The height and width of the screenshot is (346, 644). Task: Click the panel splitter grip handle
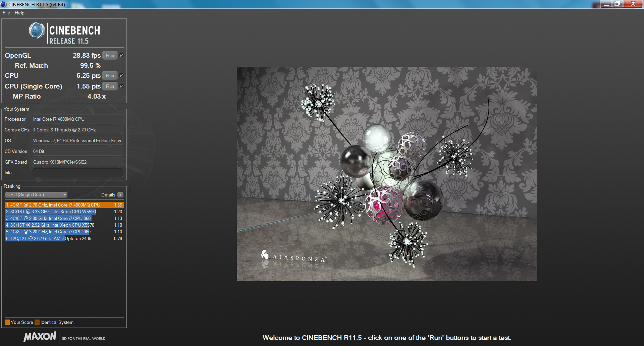(x=129, y=181)
